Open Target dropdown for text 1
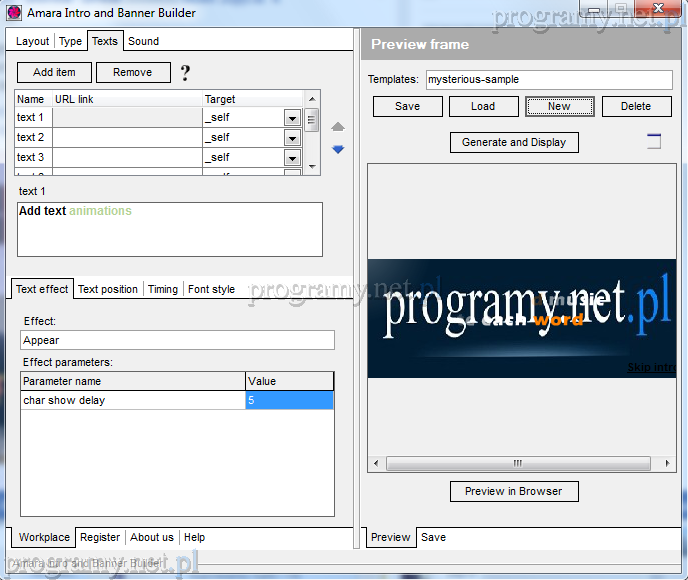Viewport: 688px width, 580px height. coord(292,118)
